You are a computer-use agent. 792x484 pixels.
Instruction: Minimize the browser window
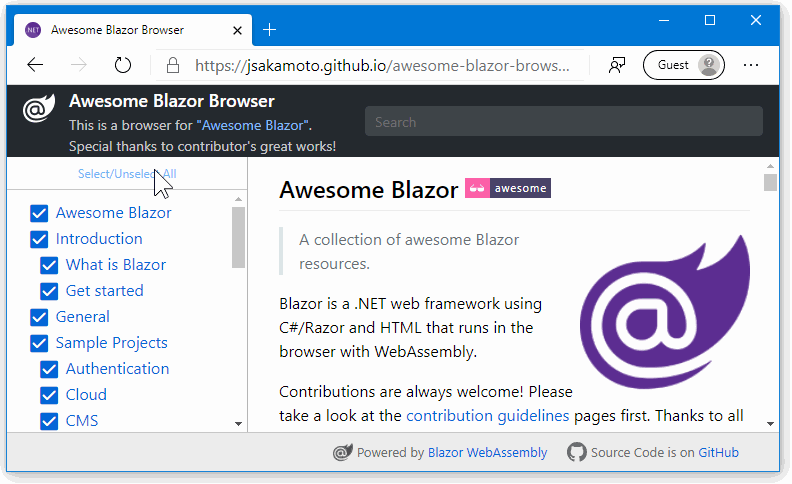click(x=664, y=20)
